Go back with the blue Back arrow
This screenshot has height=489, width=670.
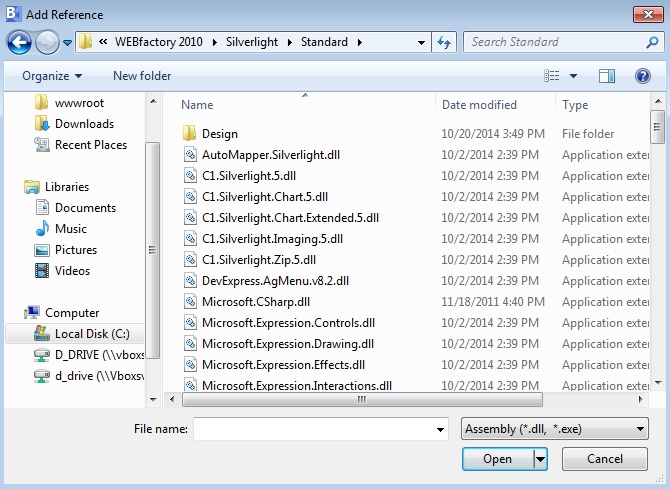click(19, 42)
